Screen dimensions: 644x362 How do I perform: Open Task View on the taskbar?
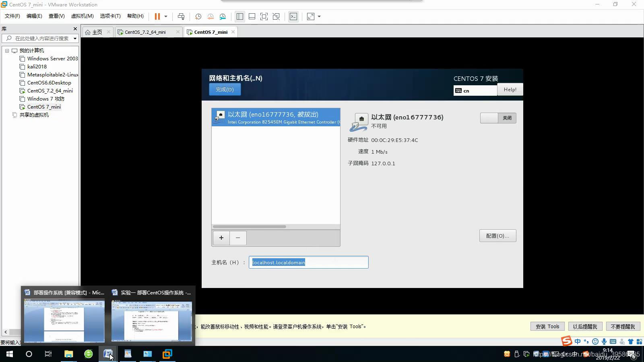pyautogui.click(x=48, y=354)
